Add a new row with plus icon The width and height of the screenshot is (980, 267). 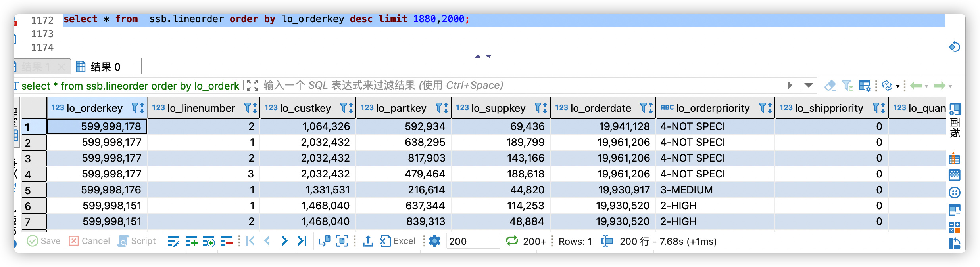[191, 241]
